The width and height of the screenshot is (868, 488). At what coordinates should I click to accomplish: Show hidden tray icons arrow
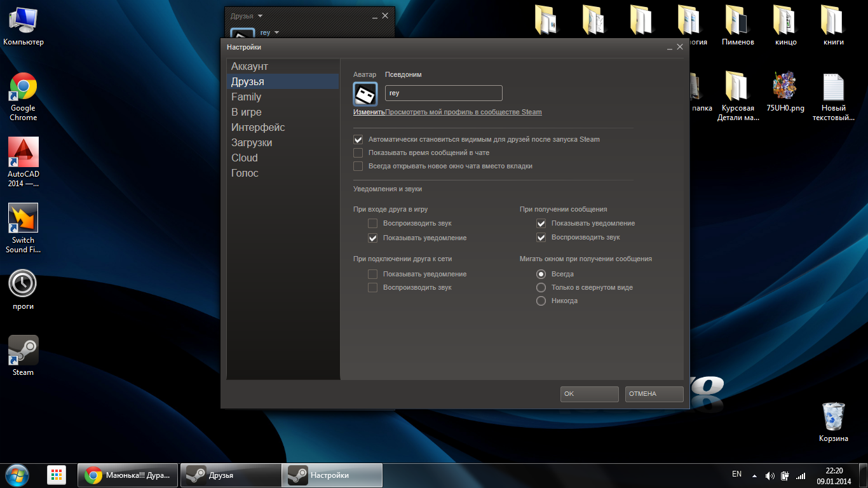(754, 475)
